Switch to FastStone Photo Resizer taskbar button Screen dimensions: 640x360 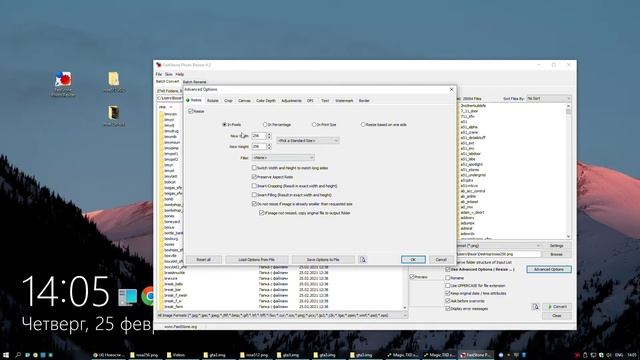pos(477,355)
